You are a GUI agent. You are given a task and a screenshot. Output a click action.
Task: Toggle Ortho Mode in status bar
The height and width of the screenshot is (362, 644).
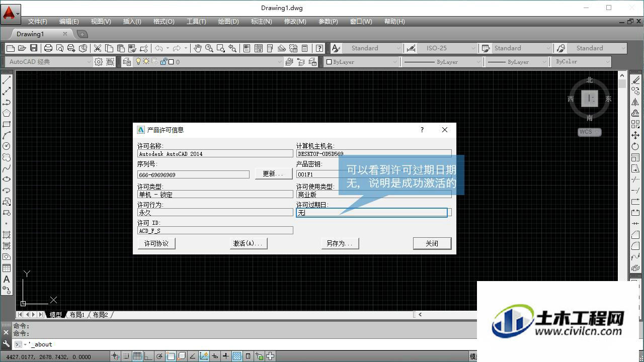coord(148,356)
